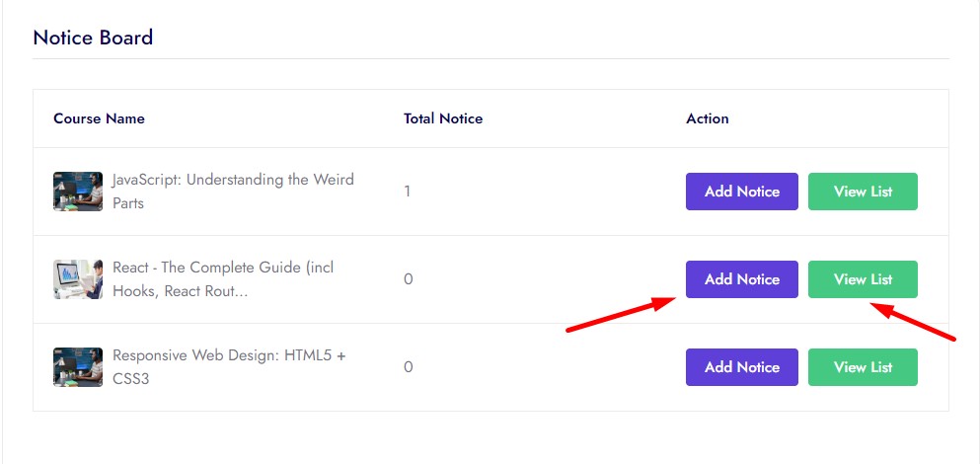Select the Responsive Web Design: HTML5 + CSS3 title
Screen dimensions: 980x464
(229, 367)
